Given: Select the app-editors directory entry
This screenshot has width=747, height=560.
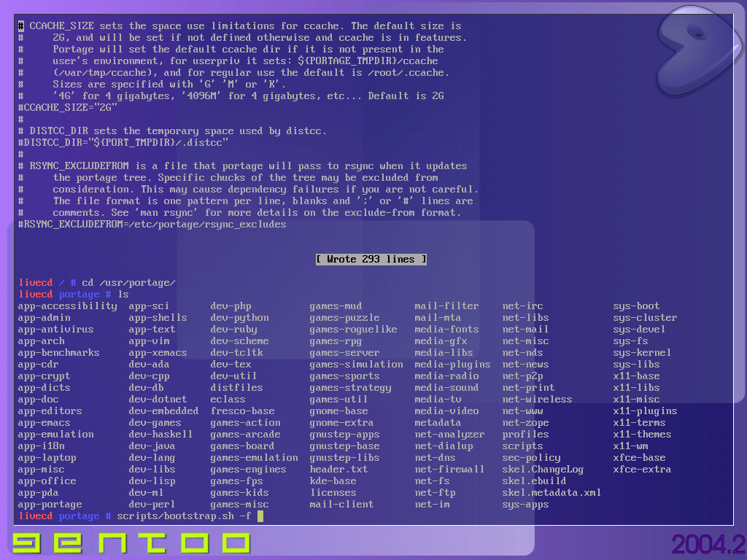Looking at the screenshot, I should [50, 411].
